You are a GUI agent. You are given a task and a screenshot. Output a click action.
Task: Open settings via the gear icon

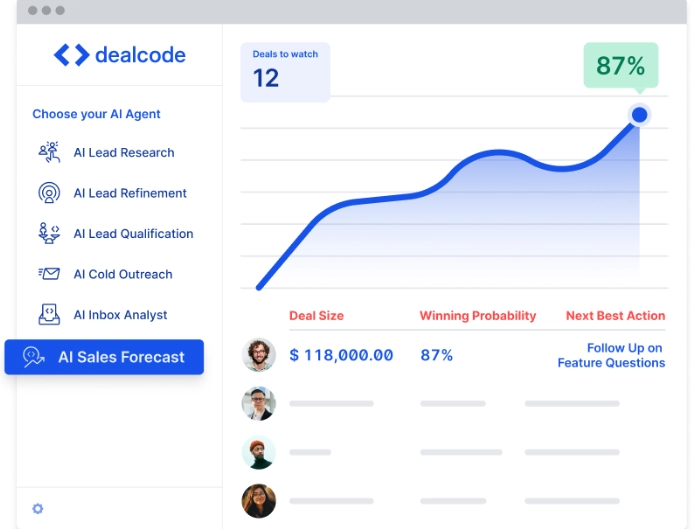click(38, 509)
